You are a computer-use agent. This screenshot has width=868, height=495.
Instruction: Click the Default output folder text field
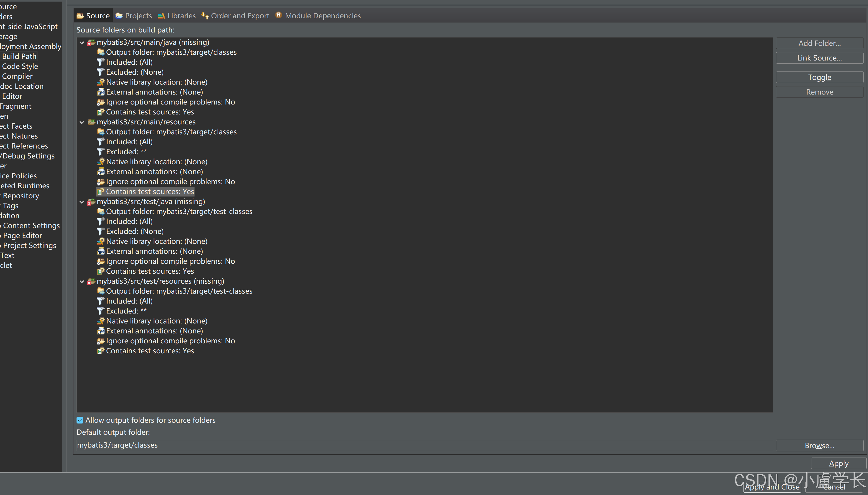(424, 445)
